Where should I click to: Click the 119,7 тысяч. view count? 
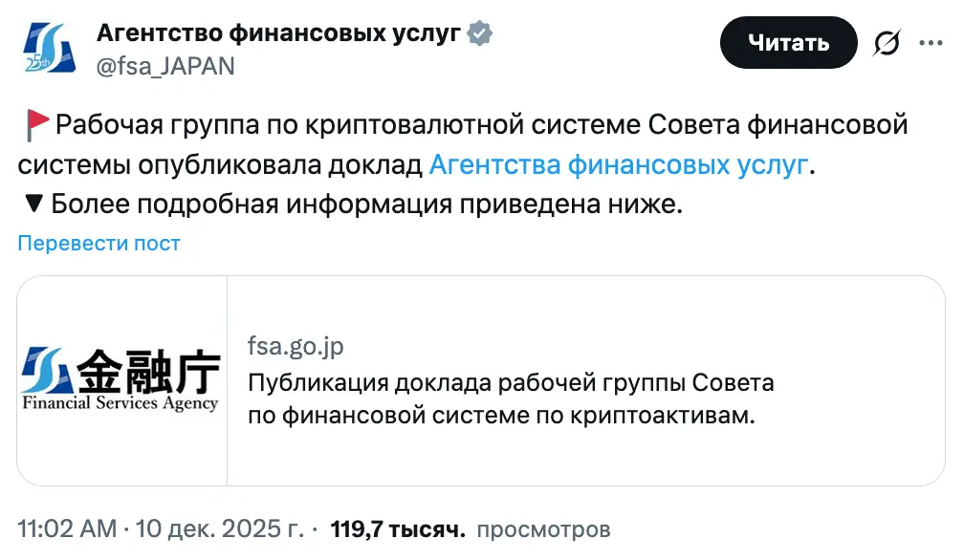click(397, 528)
